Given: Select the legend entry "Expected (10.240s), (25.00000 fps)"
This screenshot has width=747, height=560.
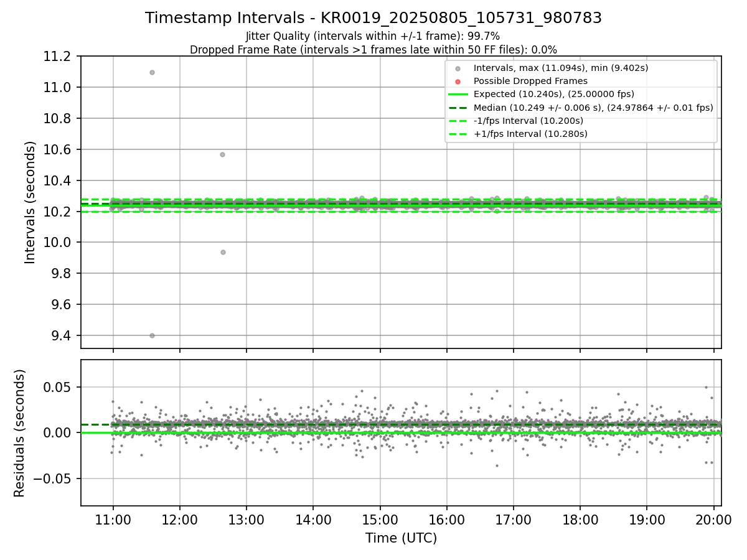Looking at the screenshot, I should [554, 94].
